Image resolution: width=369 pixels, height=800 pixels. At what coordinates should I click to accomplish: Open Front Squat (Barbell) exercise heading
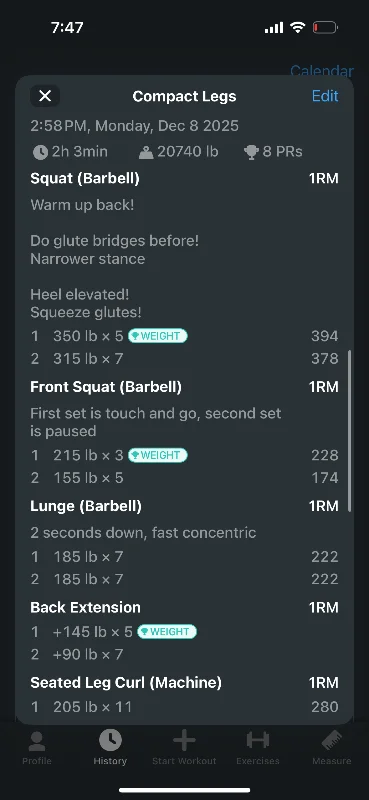point(106,387)
